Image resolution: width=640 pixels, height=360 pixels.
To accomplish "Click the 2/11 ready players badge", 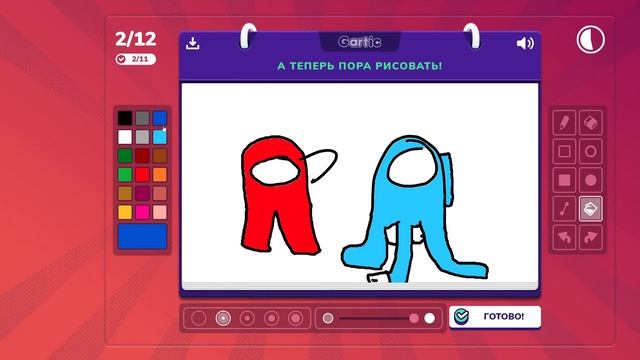I will pyautogui.click(x=136, y=59).
